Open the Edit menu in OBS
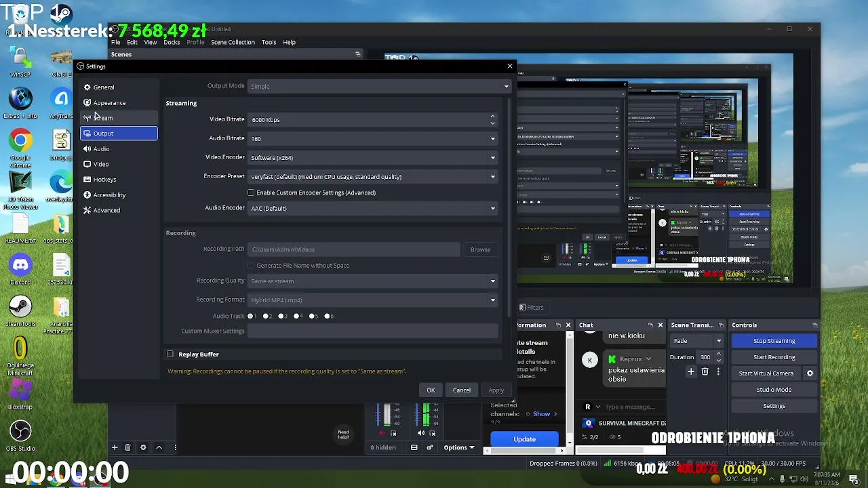868x488 pixels. [x=132, y=42]
